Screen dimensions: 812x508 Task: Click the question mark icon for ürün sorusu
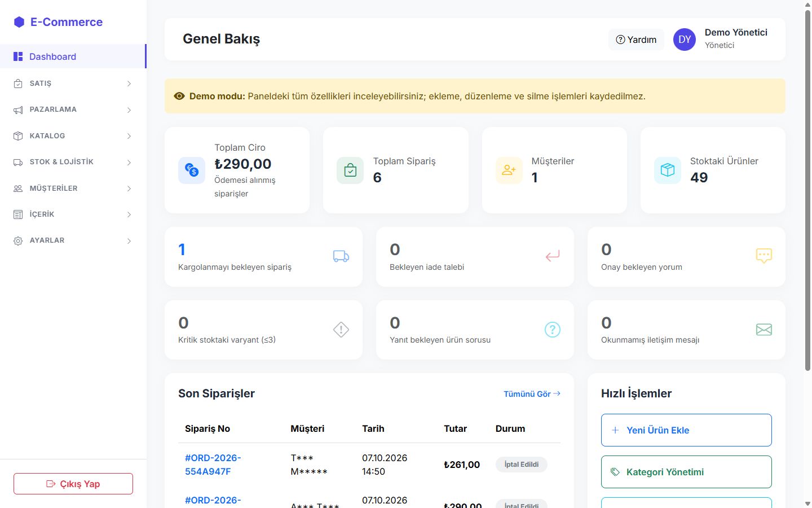point(553,330)
